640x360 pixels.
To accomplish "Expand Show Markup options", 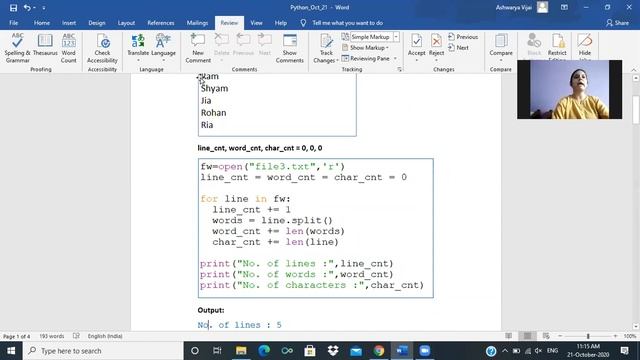I will [x=365, y=48].
